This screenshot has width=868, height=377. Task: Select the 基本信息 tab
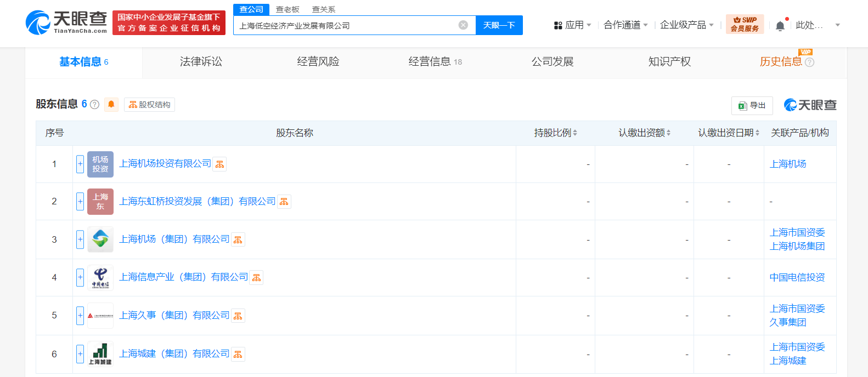pos(84,62)
